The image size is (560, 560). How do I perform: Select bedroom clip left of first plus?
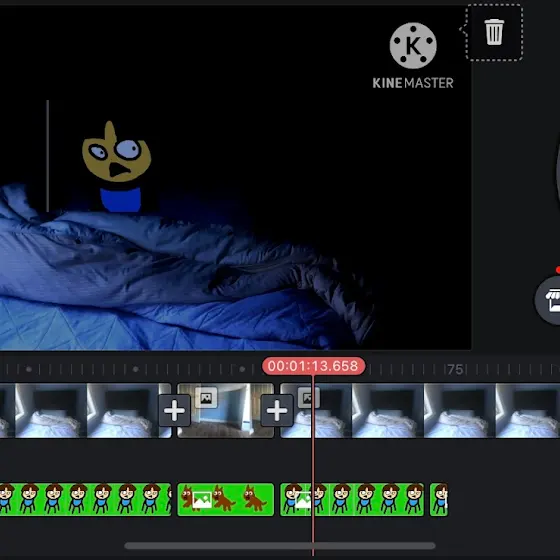[85, 410]
